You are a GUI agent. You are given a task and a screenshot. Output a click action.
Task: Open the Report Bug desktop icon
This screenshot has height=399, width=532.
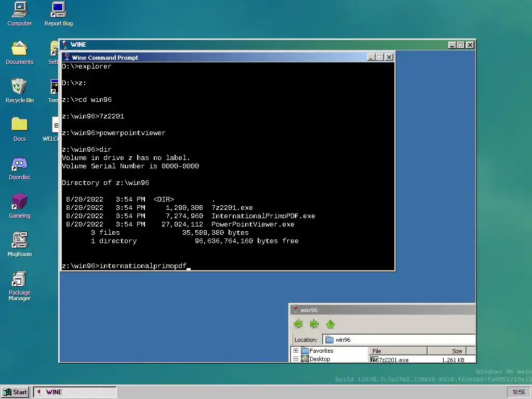pos(58,14)
